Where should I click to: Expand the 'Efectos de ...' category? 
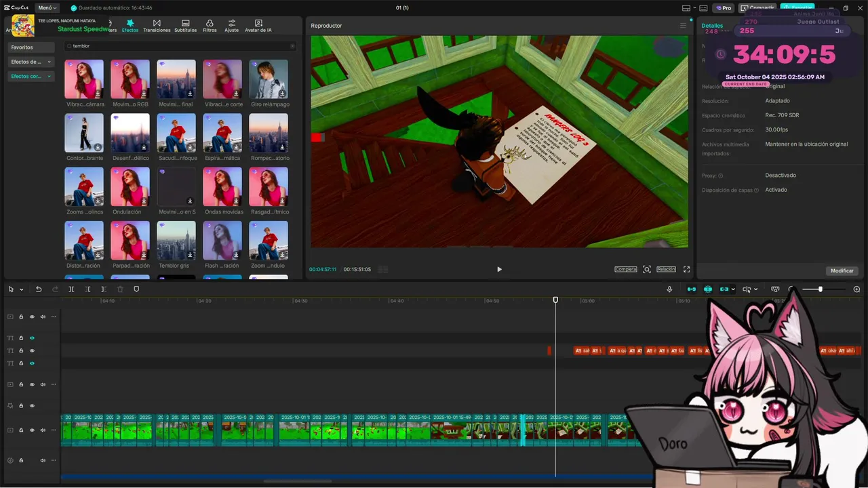point(31,62)
